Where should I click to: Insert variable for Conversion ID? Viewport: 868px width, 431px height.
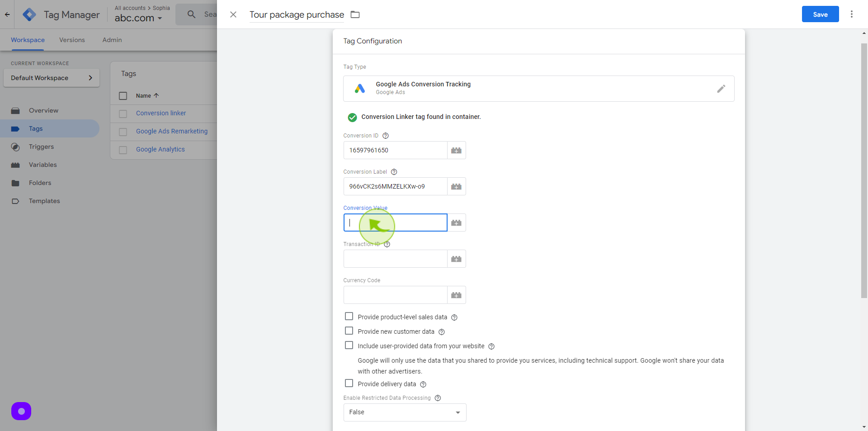click(457, 150)
